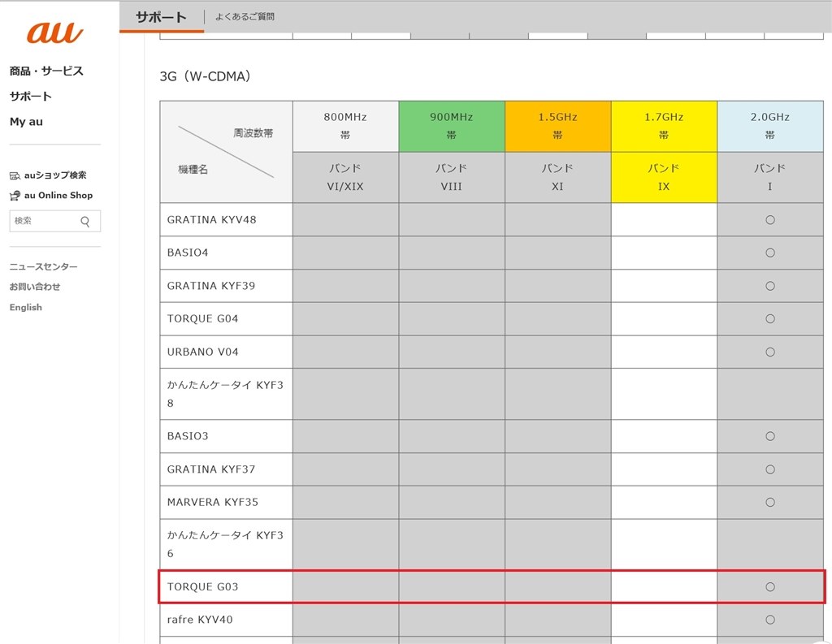The height and width of the screenshot is (644, 832).
Task: Switch site language to English
Action: (x=25, y=307)
